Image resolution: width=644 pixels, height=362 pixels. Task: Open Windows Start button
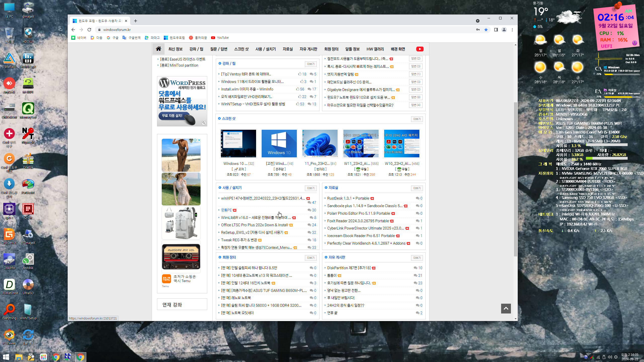tap(6, 357)
